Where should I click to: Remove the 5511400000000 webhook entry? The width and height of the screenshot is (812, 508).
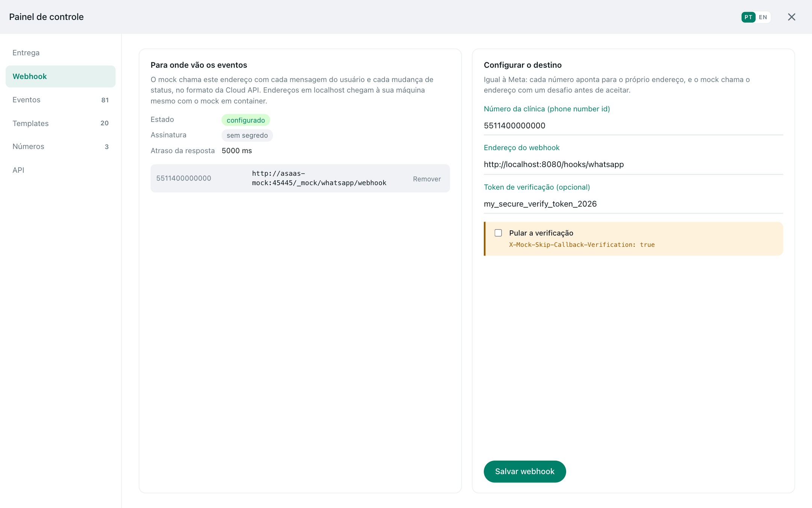coord(427,179)
